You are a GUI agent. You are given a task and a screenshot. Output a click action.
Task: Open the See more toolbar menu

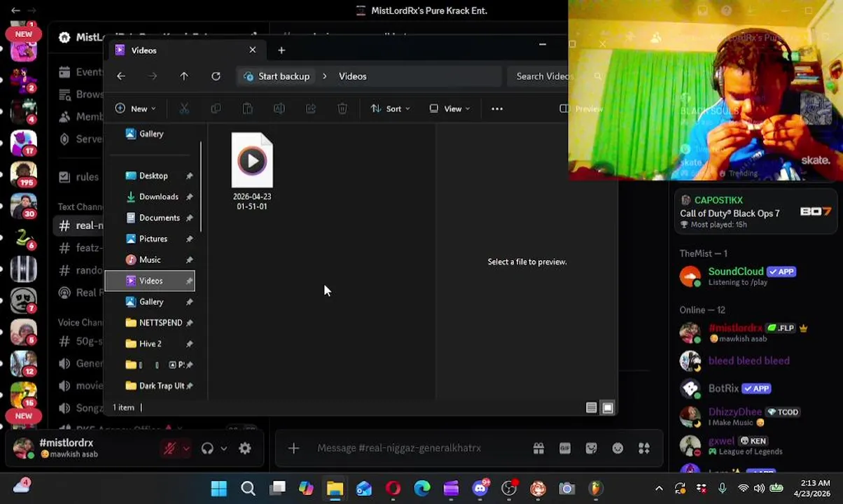(497, 108)
